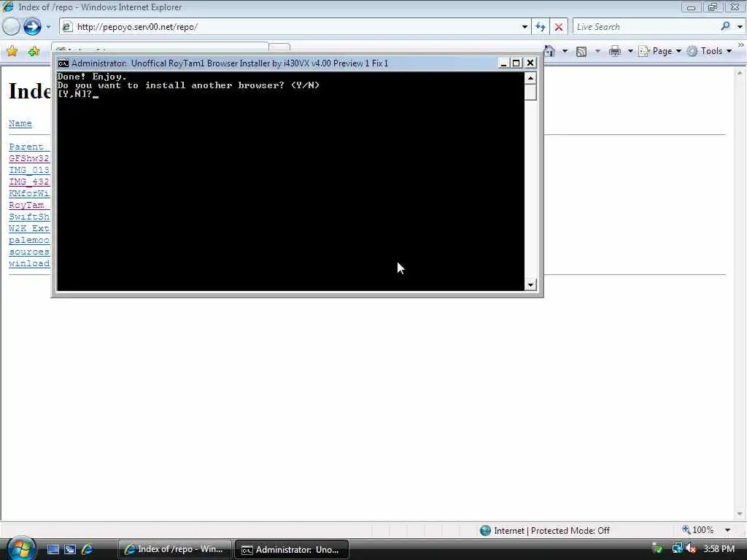Click the console scrollbar up arrow

(x=530, y=78)
